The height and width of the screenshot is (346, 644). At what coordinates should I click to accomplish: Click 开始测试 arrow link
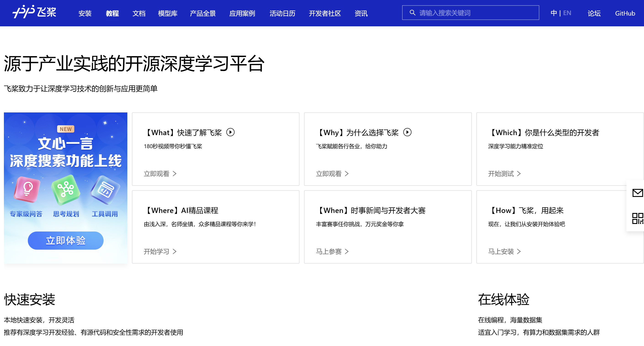(504, 174)
